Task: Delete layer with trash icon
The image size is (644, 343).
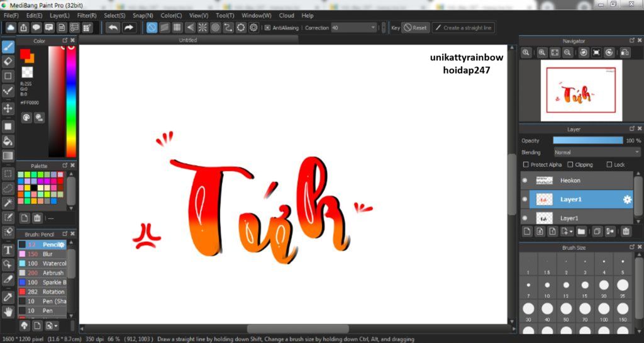Action: (x=626, y=232)
